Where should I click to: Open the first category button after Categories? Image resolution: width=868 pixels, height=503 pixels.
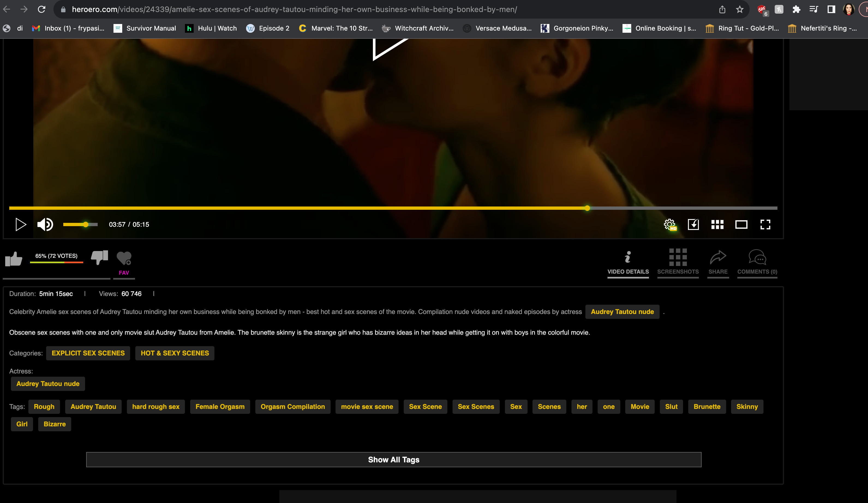(x=88, y=353)
